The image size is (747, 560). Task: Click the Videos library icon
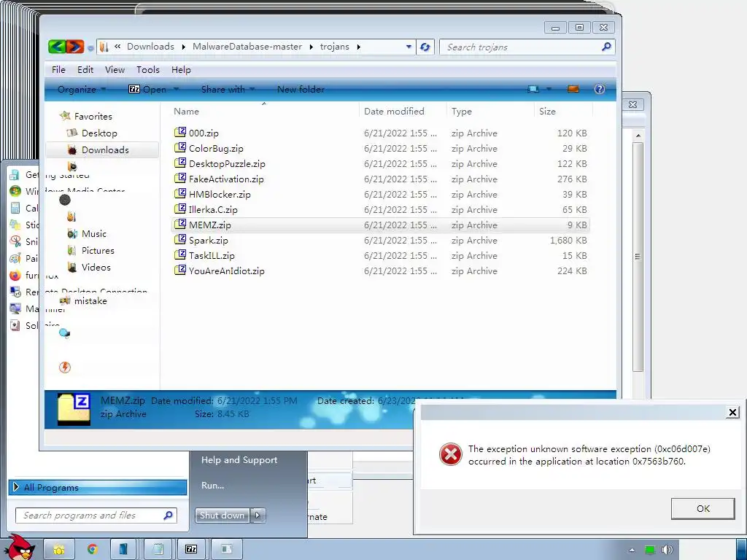pyautogui.click(x=72, y=267)
